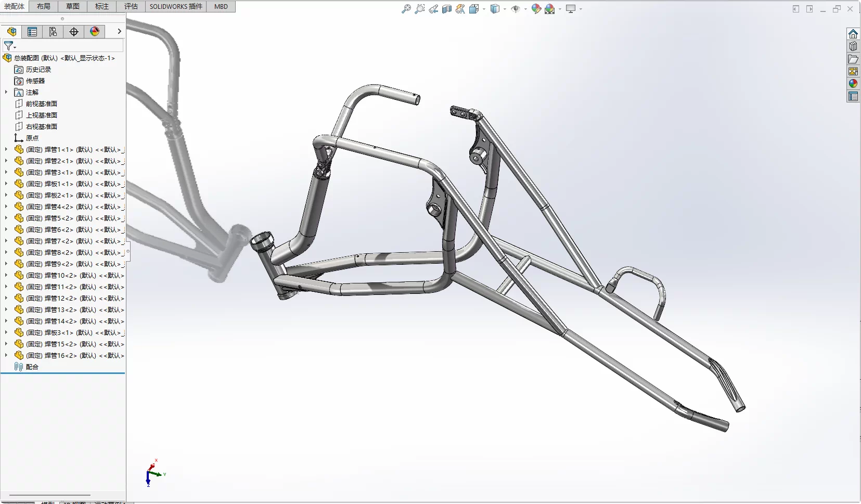Expand the panel tabs chevron arrow
Image resolution: width=861 pixels, height=504 pixels.
tap(119, 31)
